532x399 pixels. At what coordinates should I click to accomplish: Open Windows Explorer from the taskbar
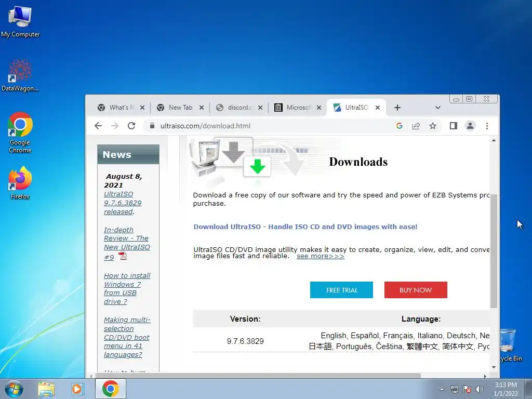tap(46, 389)
